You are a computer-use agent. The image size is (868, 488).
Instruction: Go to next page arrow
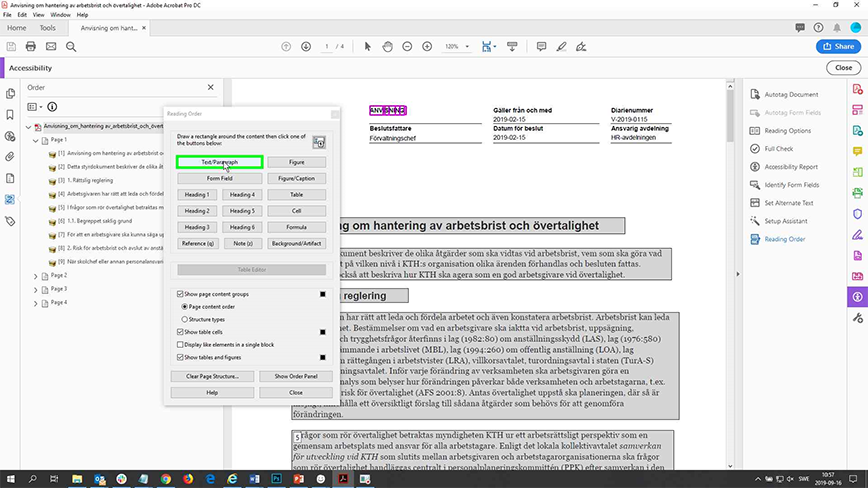[306, 46]
